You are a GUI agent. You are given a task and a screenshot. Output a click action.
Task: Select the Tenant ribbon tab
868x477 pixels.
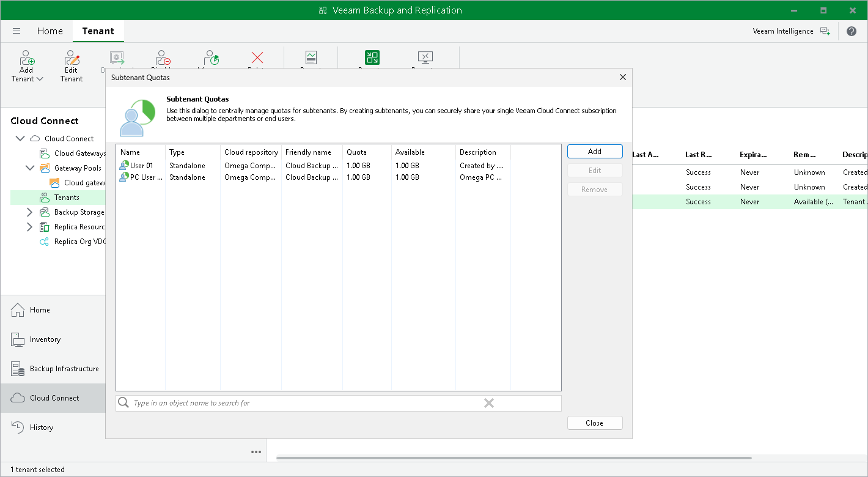(98, 31)
